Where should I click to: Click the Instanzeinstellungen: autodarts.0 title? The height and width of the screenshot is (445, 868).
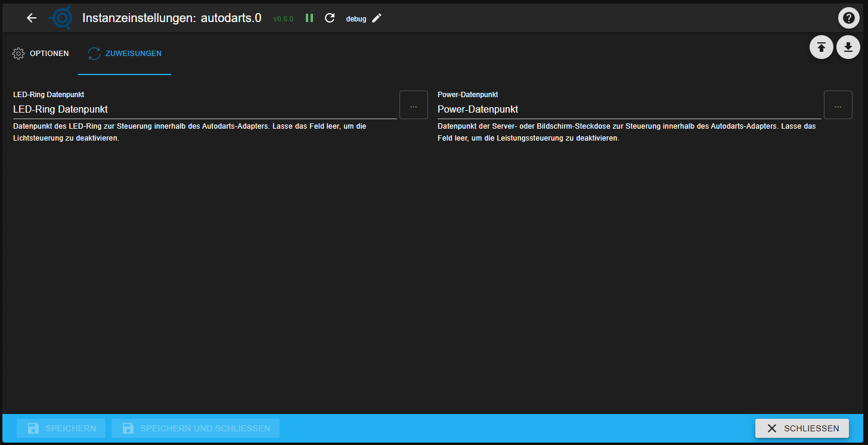tap(172, 18)
